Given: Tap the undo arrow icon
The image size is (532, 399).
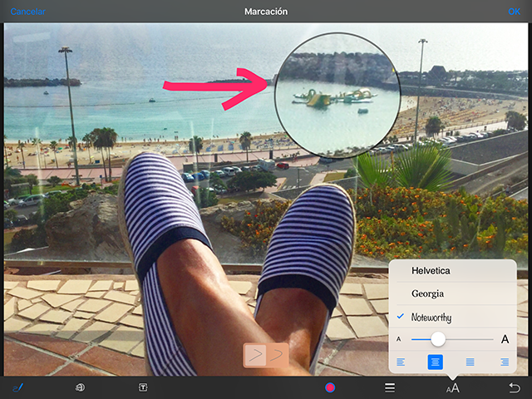Looking at the screenshot, I should pos(515,387).
